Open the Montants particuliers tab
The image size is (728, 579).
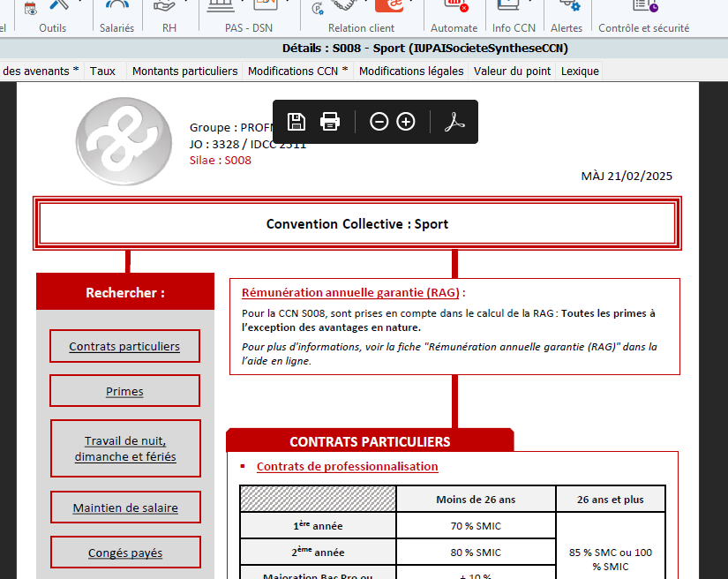coord(184,71)
